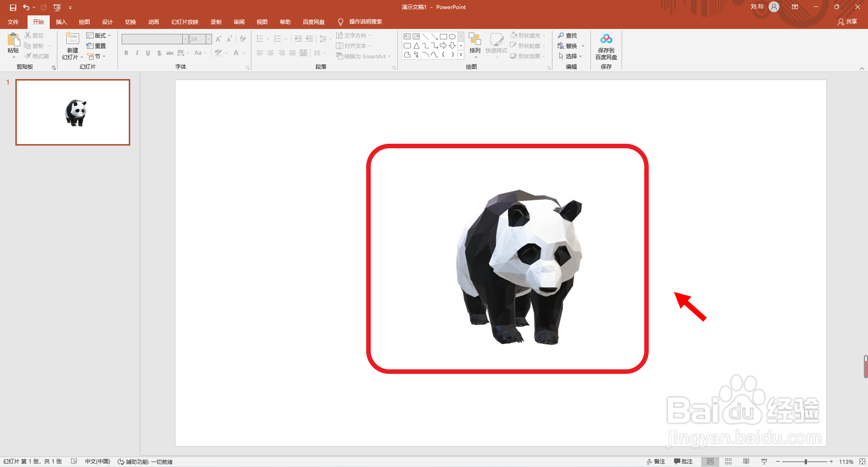This screenshot has height=467, width=868.
Task: Select the oval shape
Action: tap(452, 37)
